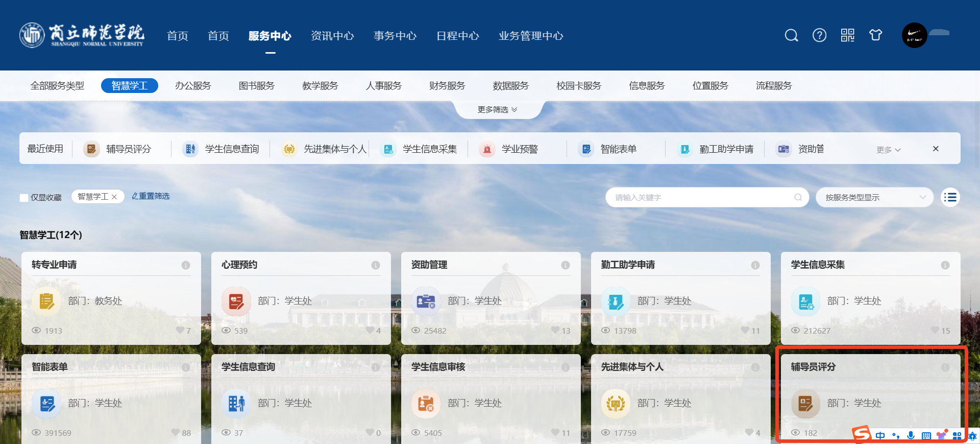The image size is (980, 444).
Task: Click the 重置筛选 reset link
Action: click(x=151, y=196)
